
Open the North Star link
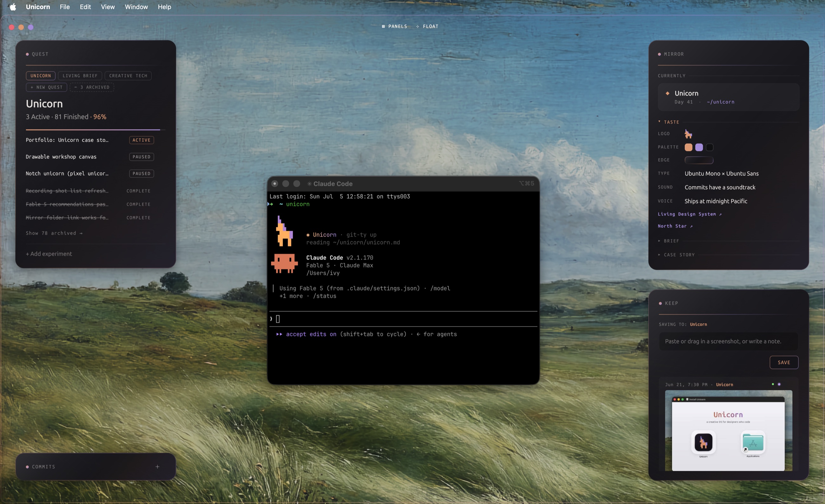coord(675,226)
